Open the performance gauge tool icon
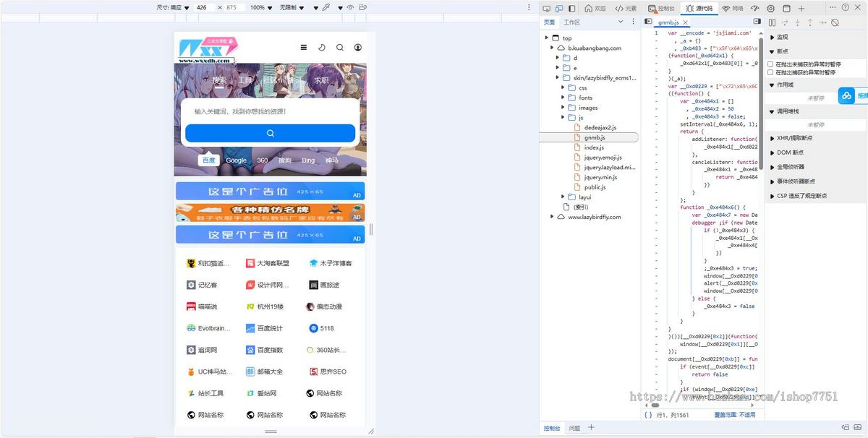The image size is (868, 438). click(x=755, y=8)
